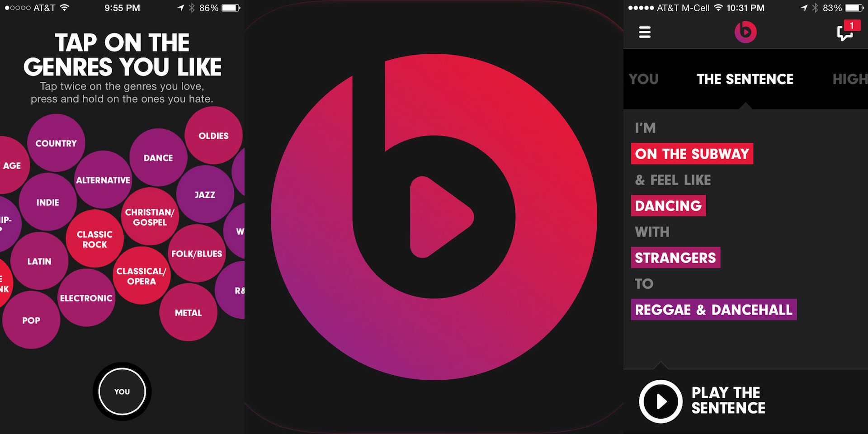This screenshot has height=434, width=868.
Task: Change the REGGAE & DANCEHALL genre phrase
Action: (714, 310)
